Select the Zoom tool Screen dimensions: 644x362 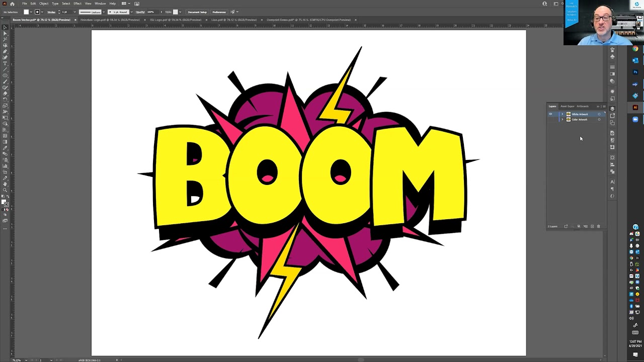[5, 191]
